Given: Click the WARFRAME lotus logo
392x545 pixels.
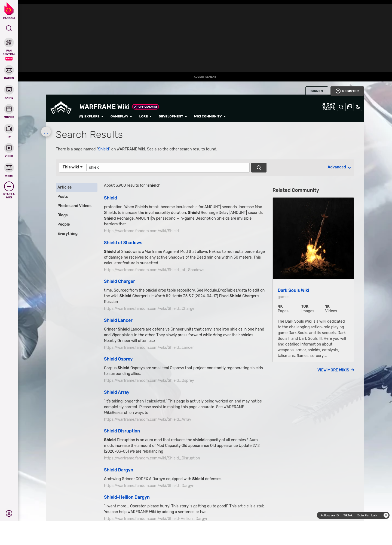Looking at the screenshot, I should pyautogui.click(x=61, y=108).
